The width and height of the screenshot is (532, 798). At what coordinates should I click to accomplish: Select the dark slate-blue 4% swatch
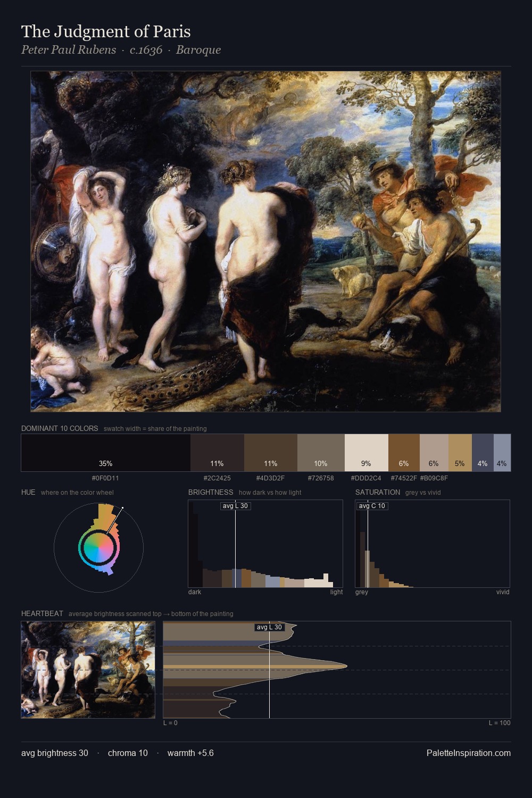pyautogui.click(x=483, y=453)
